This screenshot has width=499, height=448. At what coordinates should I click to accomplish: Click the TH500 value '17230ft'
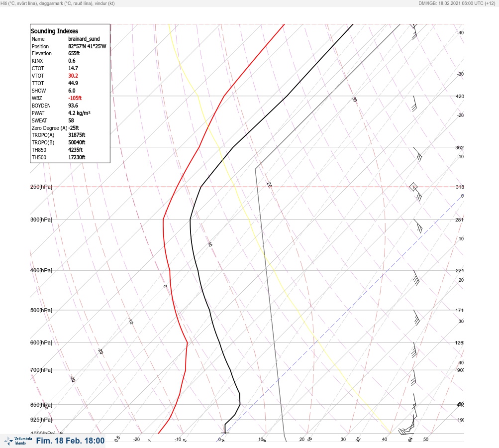pos(77,157)
